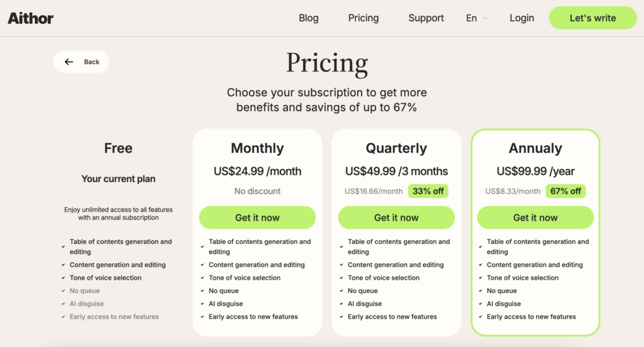
Task: Open the Pricing nav item
Action: click(364, 18)
